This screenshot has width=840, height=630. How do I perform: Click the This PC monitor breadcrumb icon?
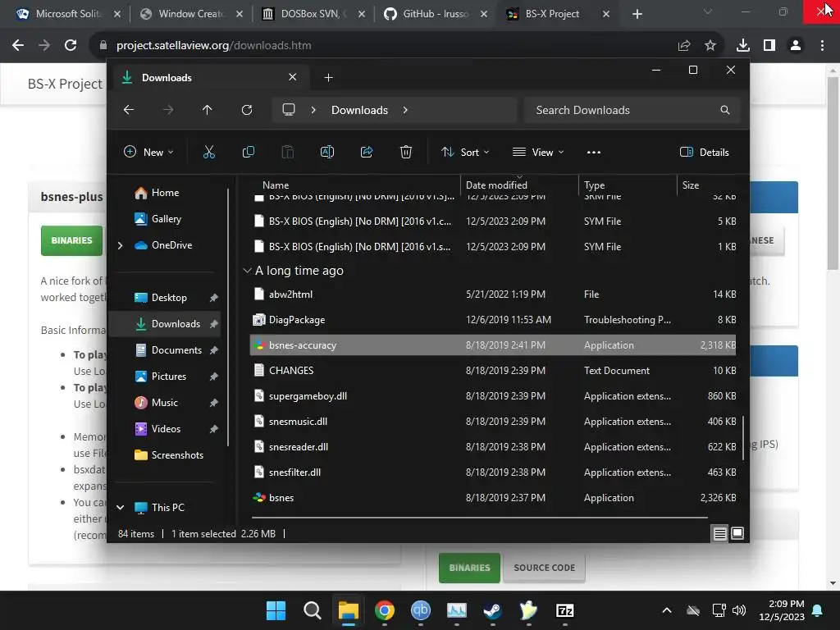289,110
